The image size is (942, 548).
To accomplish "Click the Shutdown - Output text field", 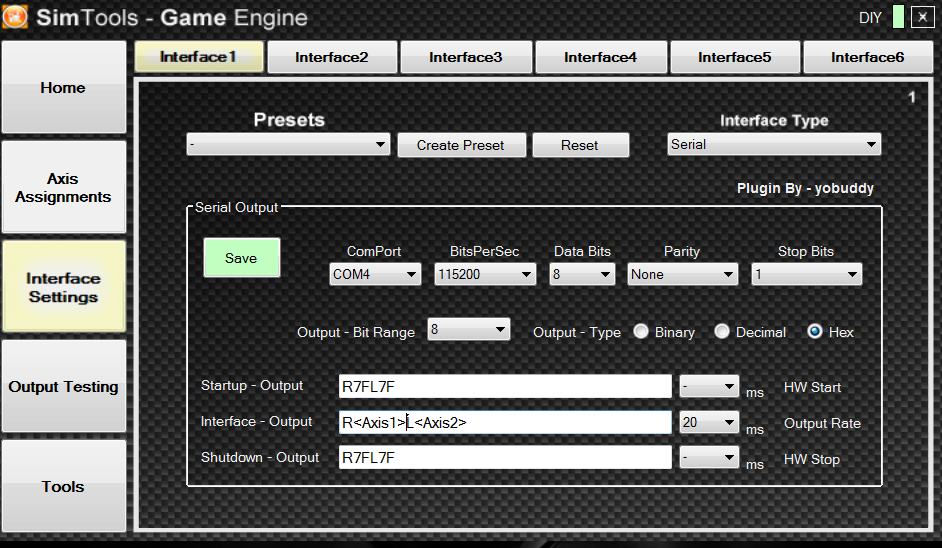I will click(505, 458).
